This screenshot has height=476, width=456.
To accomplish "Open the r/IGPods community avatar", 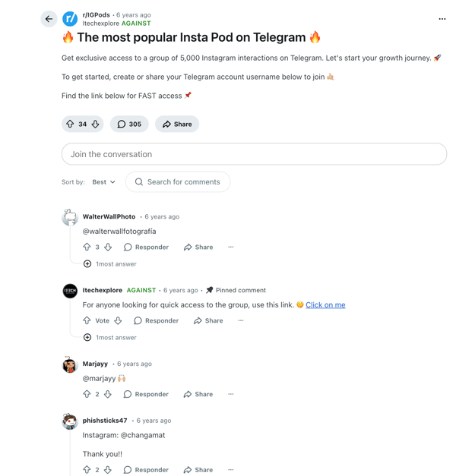I will pyautogui.click(x=70, y=19).
